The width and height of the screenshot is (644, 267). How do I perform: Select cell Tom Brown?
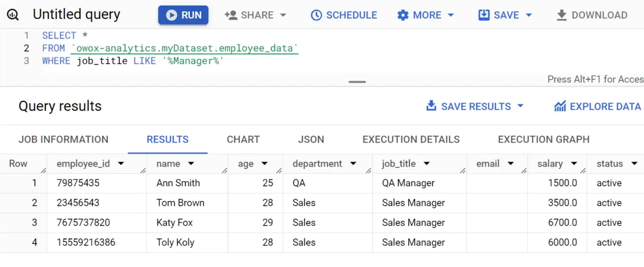(181, 203)
